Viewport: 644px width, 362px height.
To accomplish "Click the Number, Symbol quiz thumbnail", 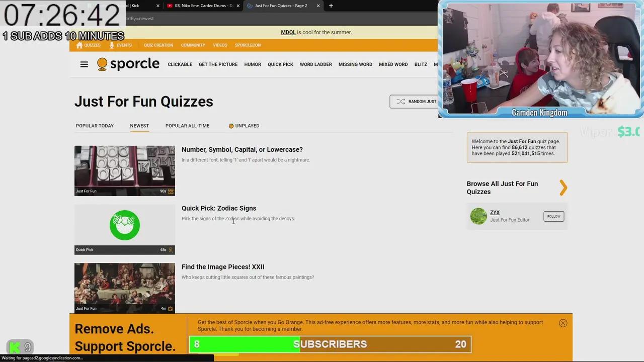I will 125,171.
